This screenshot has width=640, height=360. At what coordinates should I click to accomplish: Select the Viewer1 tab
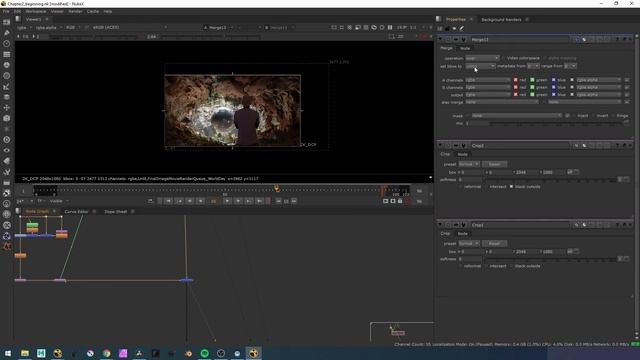tap(33, 19)
